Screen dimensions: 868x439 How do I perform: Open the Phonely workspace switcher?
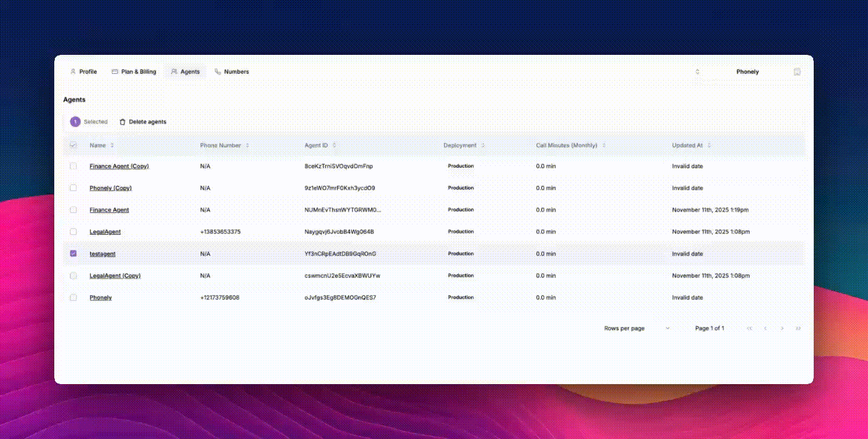click(x=747, y=72)
